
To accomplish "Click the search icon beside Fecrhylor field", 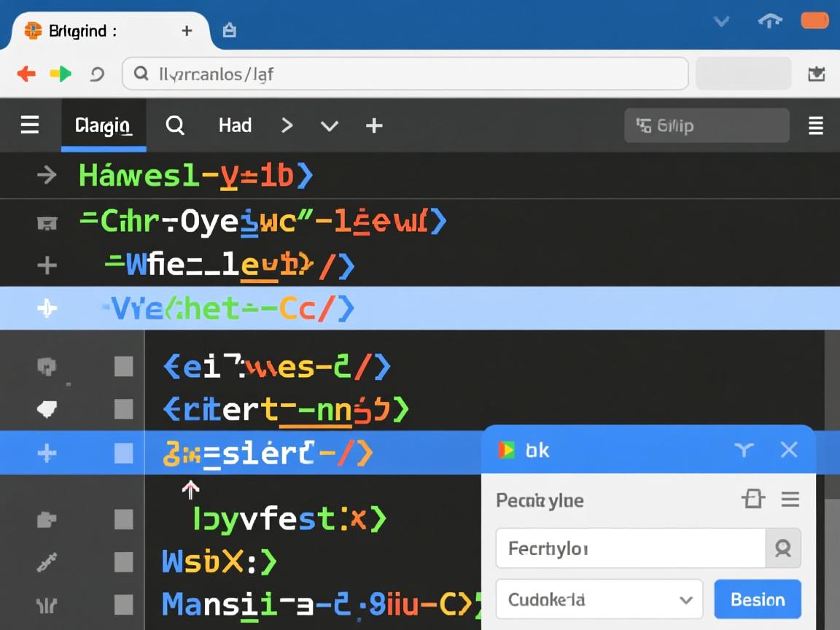I will 783,548.
